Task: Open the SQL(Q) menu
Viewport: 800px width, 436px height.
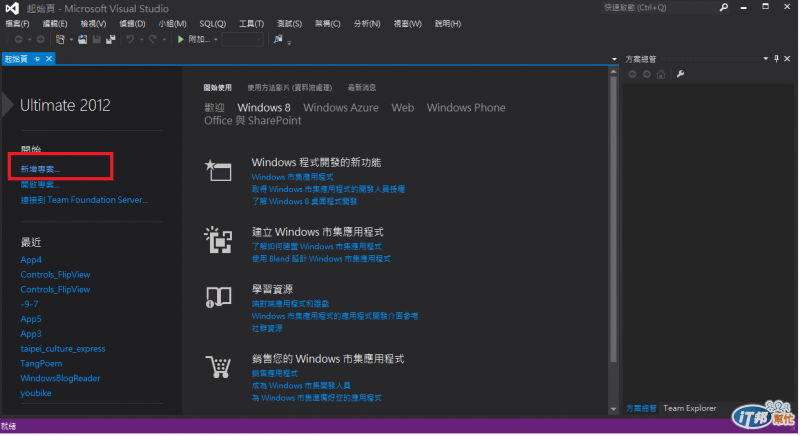Action: click(212, 23)
